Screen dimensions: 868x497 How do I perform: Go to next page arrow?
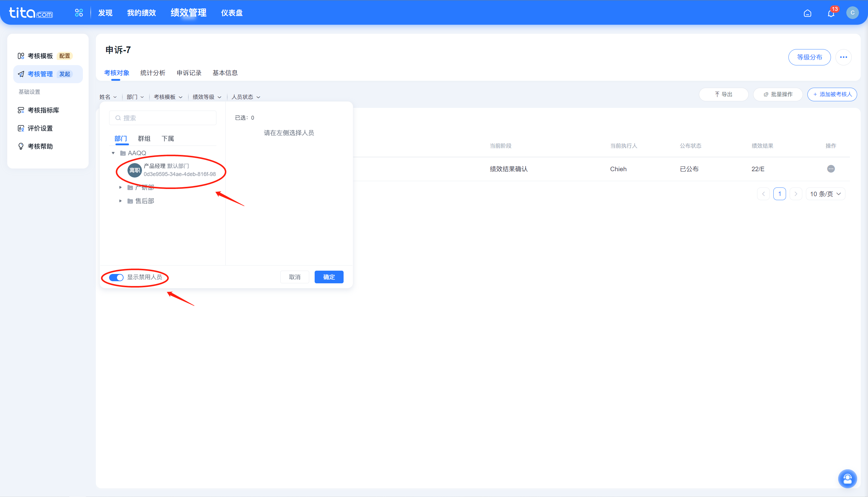(x=796, y=194)
